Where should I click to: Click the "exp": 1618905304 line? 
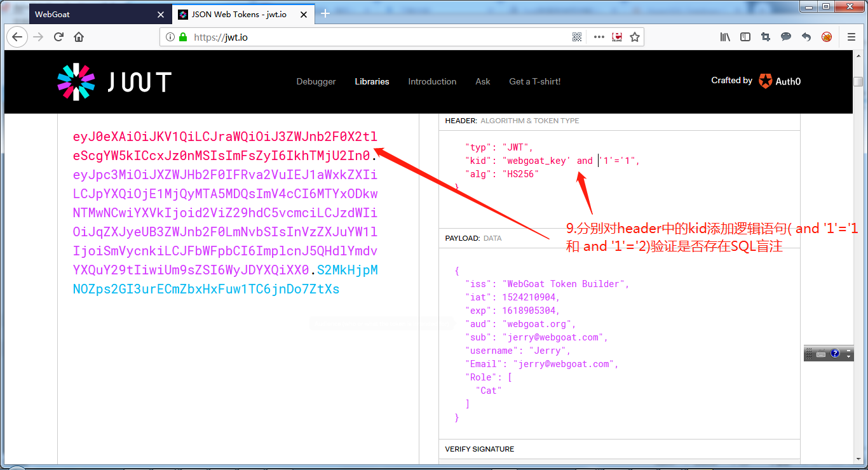pos(513,311)
